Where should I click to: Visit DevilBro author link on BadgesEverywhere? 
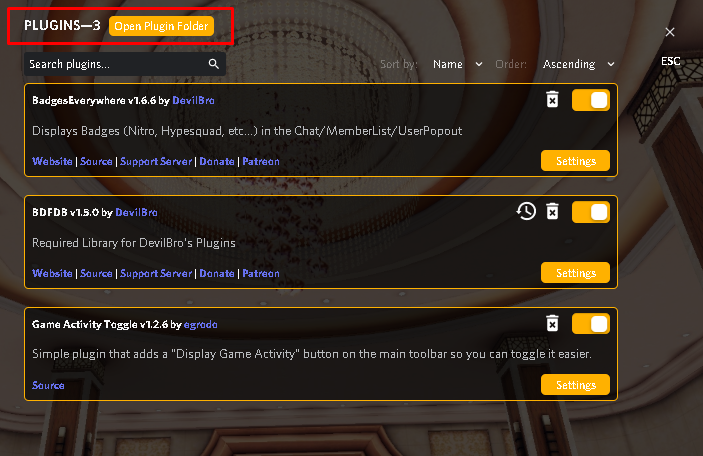193,100
